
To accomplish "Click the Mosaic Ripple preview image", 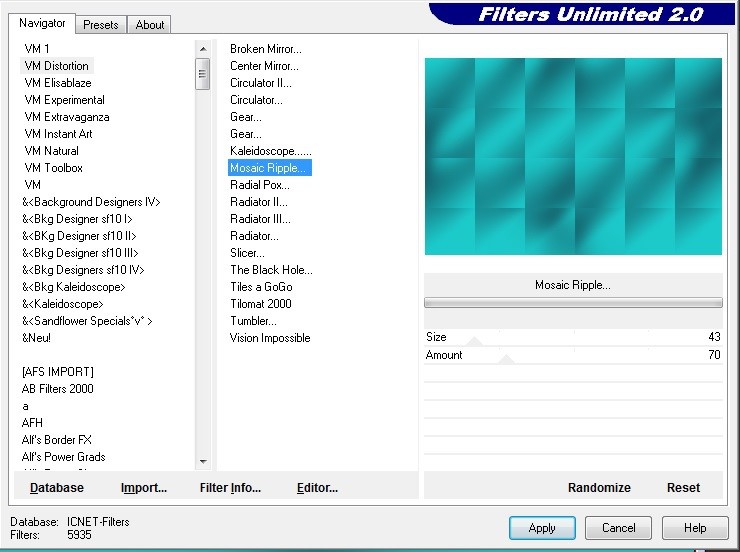I will coord(573,157).
